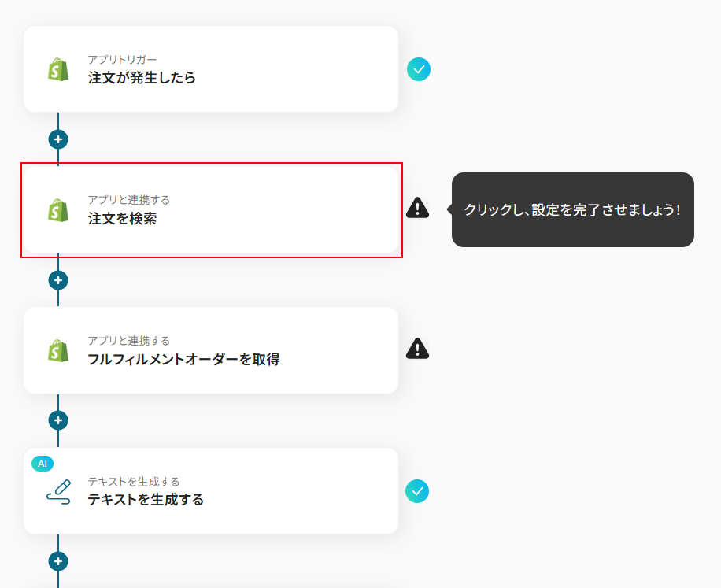The height and width of the screenshot is (588, 721).
Task: Add step below 注文が発生したら with plus button
Action: pos(58,139)
